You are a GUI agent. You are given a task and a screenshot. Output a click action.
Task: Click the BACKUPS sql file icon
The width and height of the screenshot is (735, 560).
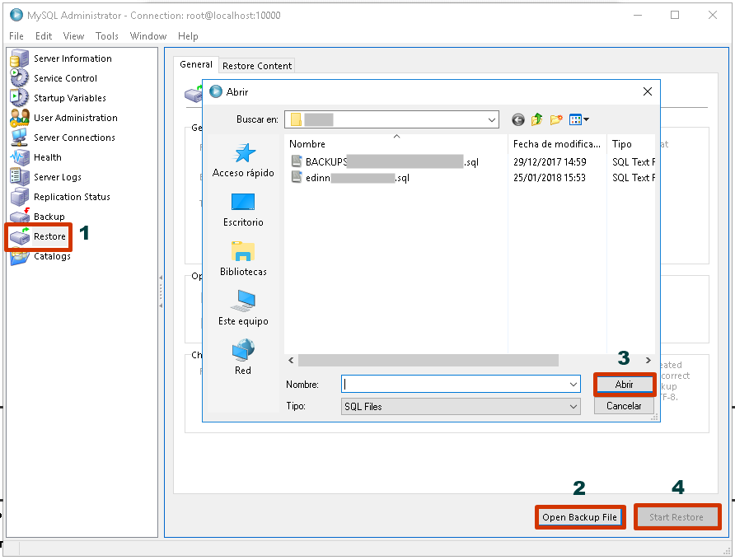pos(297,161)
